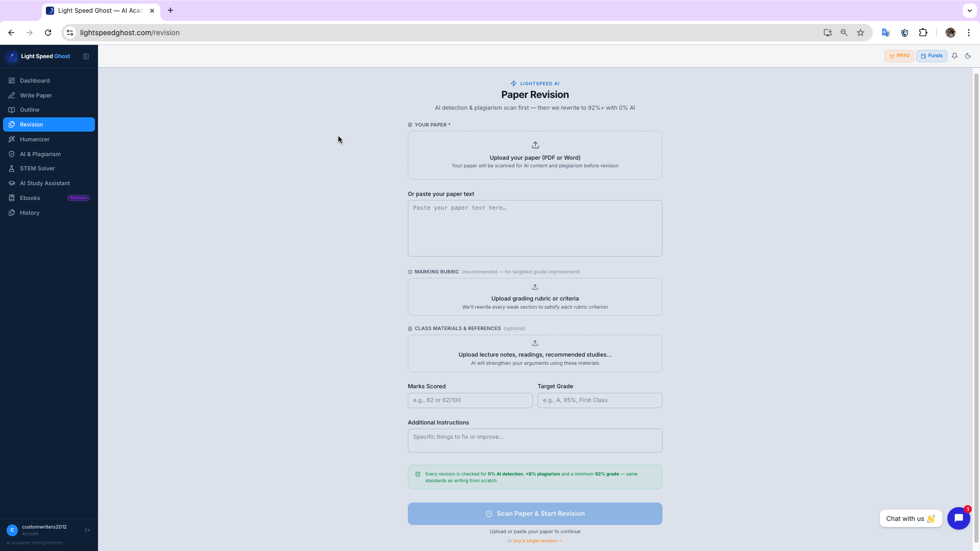Click the paper upload arrow icon
The width and height of the screenshot is (980, 551).
click(535, 145)
